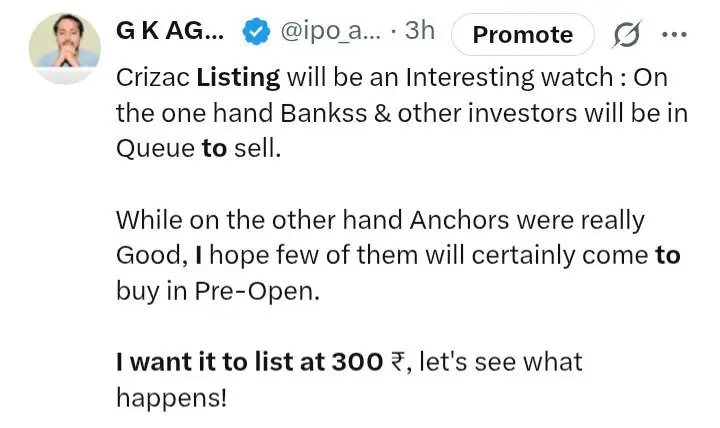720x428 pixels.
Task: Click the word "Crizac" in the tweet
Action: [152, 75]
